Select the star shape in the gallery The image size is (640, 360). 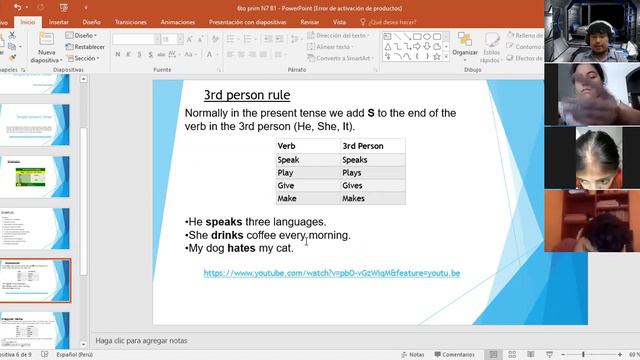coord(437,56)
